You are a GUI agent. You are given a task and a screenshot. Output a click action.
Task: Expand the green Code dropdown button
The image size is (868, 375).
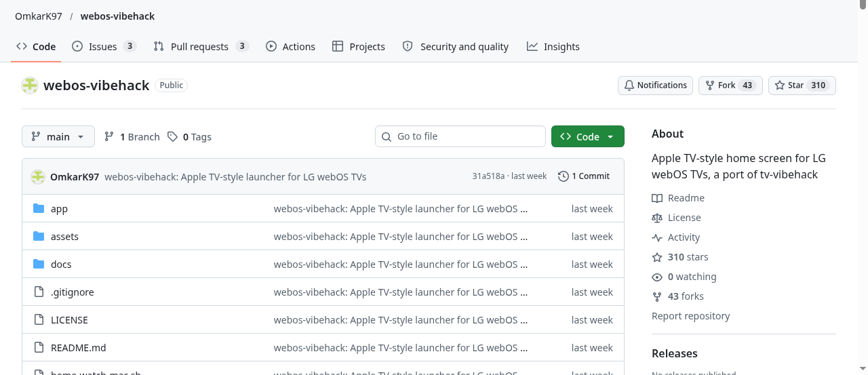point(588,136)
